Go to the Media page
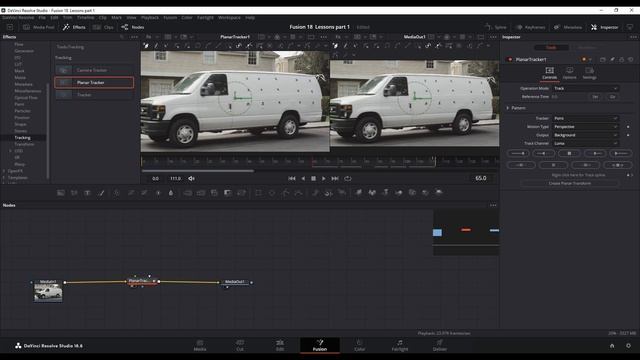The height and width of the screenshot is (360, 640). 200,345
